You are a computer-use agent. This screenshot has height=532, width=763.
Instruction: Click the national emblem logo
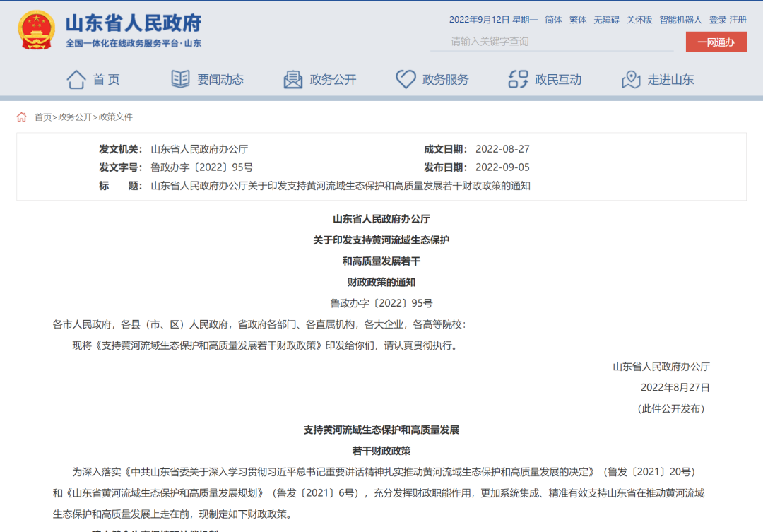pyautogui.click(x=36, y=30)
